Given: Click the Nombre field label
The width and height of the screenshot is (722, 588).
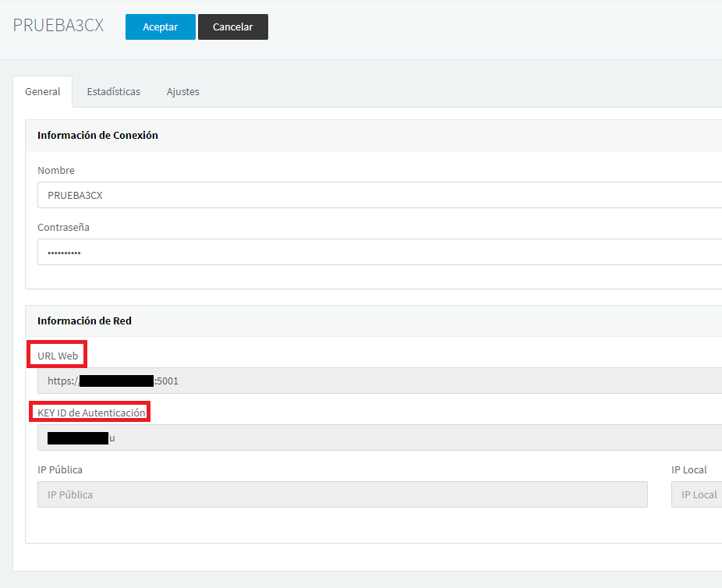Looking at the screenshot, I should [56, 170].
